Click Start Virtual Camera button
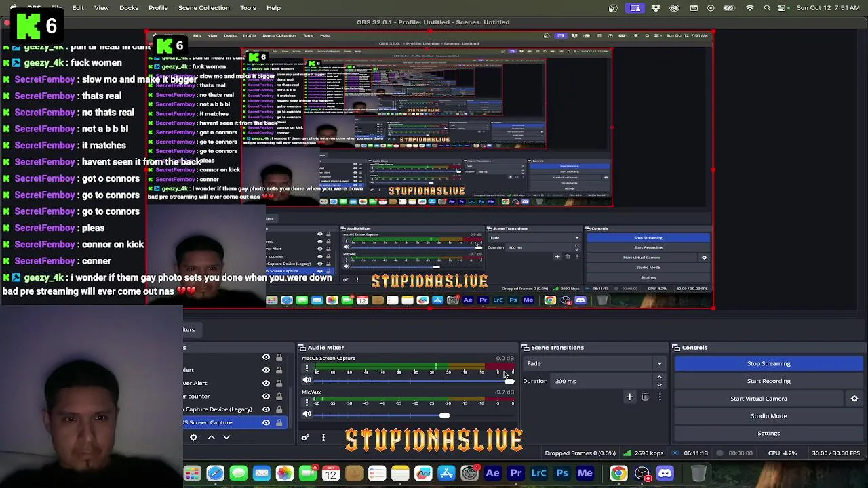Screen dimensions: 868x488 click(x=759, y=399)
